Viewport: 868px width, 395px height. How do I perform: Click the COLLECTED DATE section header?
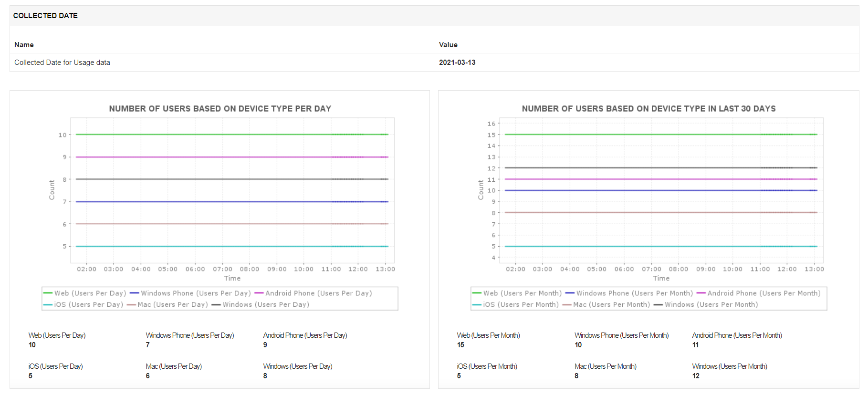coord(45,16)
